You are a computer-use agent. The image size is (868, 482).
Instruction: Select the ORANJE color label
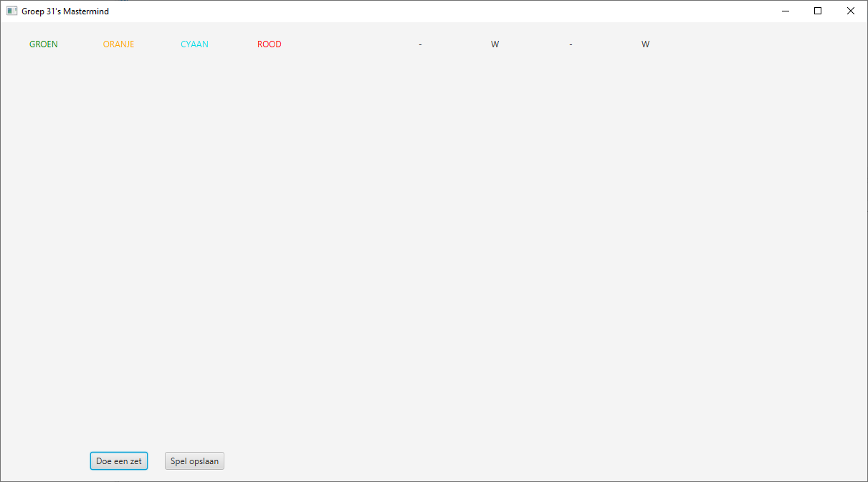click(118, 44)
